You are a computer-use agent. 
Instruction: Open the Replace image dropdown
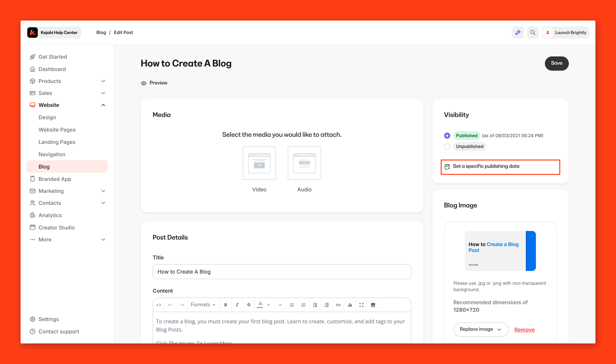[x=480, y=329]
